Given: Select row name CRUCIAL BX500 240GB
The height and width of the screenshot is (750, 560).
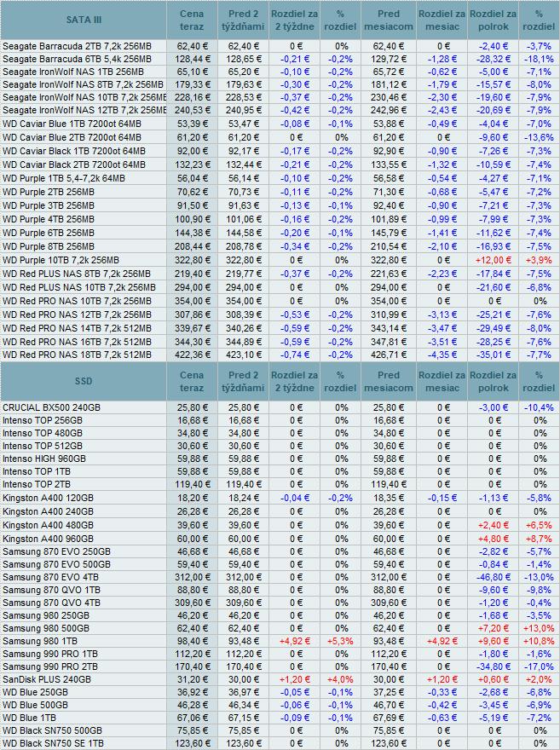Looking at the screenshot, I should 52,408.
